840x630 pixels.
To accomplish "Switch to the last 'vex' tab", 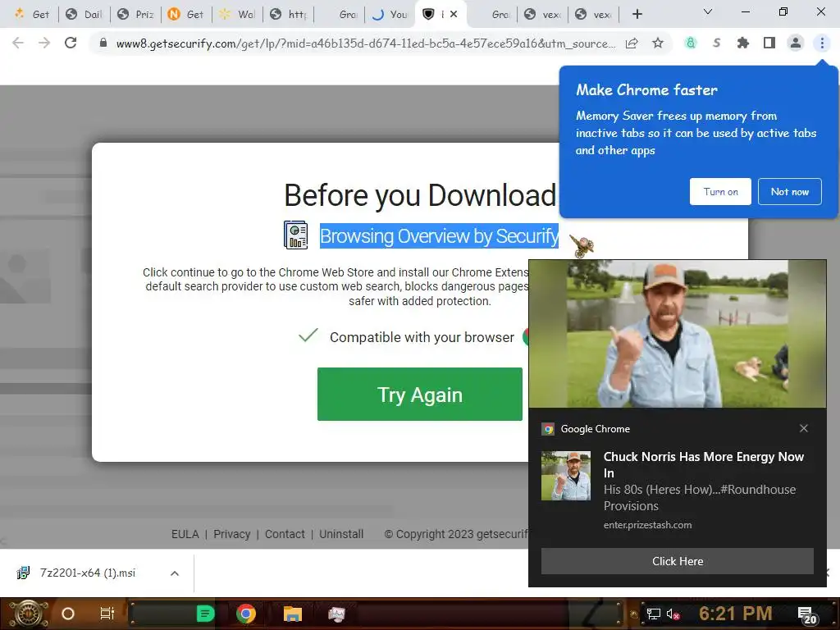I will click(594, 15).
